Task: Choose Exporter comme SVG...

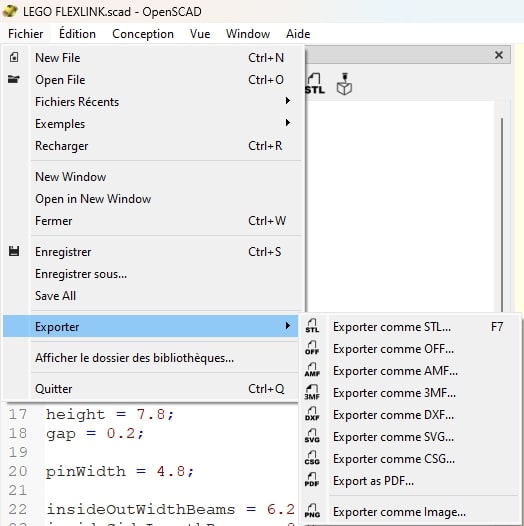Action: click(x=410, y=437)
